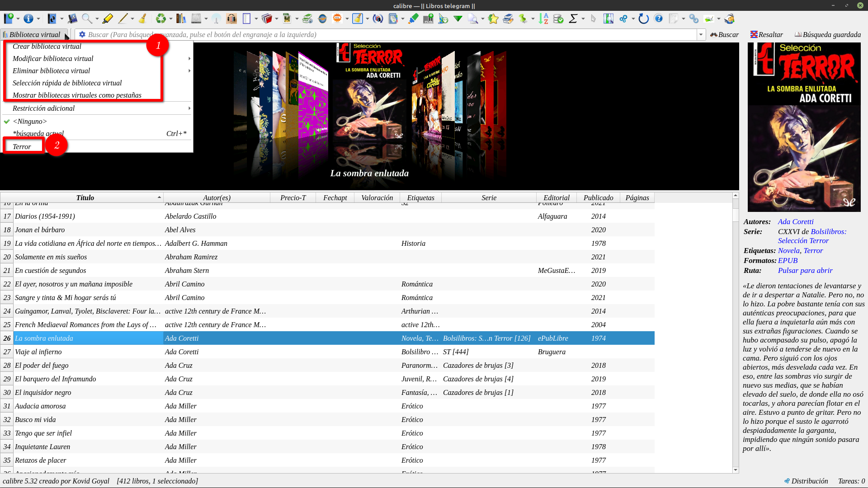Screen dimensions: 868x488
Task: Click the Add books icon
Action: pyautogui.click(x=9, y=19)
